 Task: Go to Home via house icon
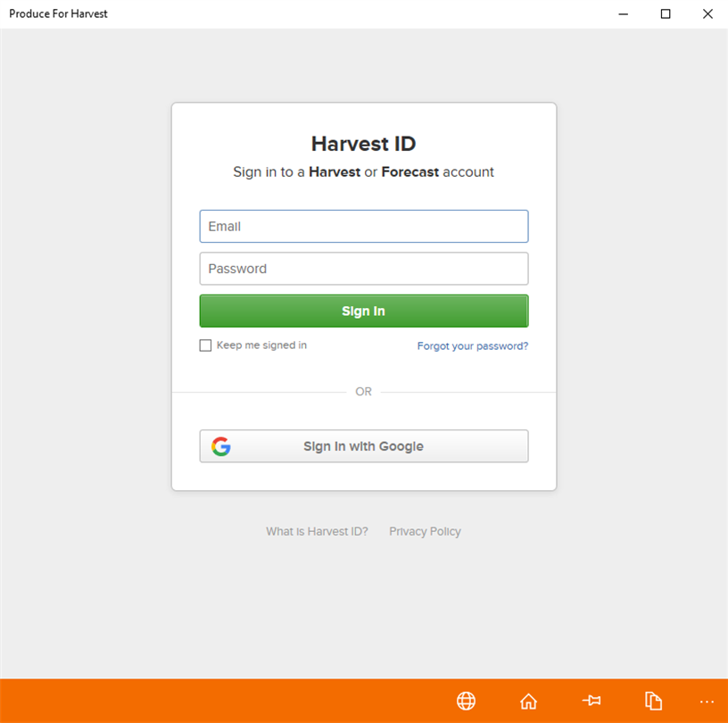click(528, 701)
